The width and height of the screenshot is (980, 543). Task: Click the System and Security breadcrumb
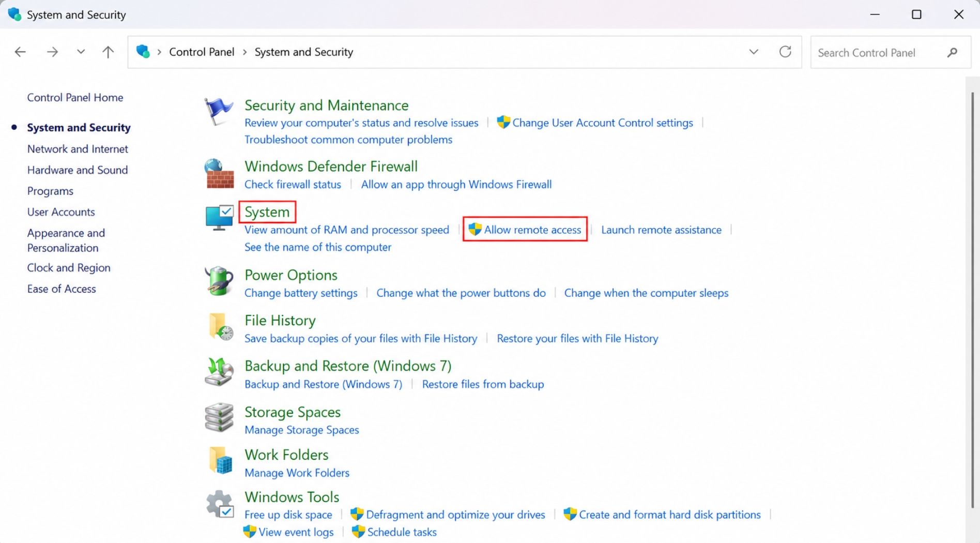point(304,52)
